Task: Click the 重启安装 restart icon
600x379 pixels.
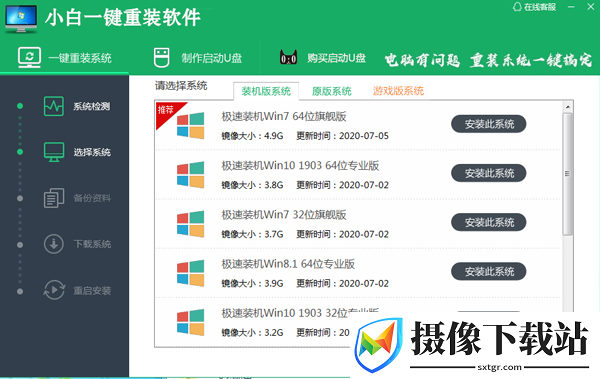Action: [x=54, y=290]
